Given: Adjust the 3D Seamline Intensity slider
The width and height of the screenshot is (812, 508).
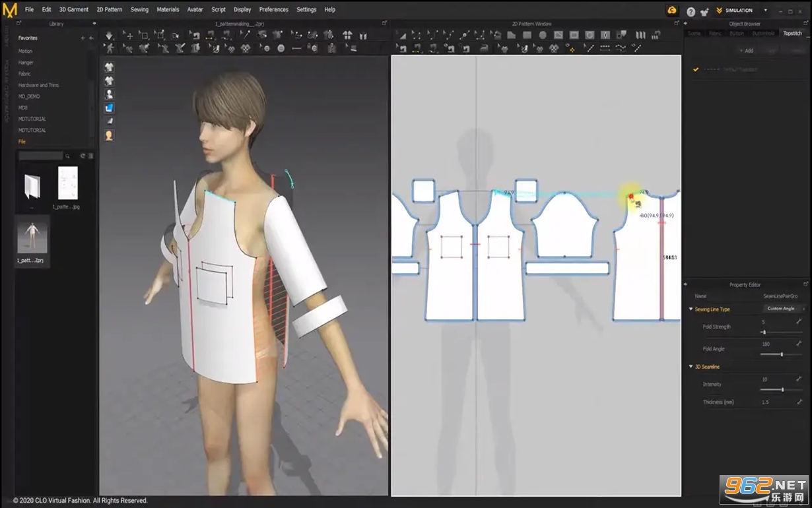Looking at the screenshot, I should tap(782, 389).
